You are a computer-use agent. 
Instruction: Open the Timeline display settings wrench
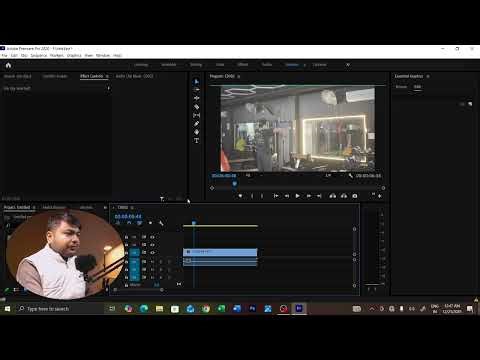point(161,223)
